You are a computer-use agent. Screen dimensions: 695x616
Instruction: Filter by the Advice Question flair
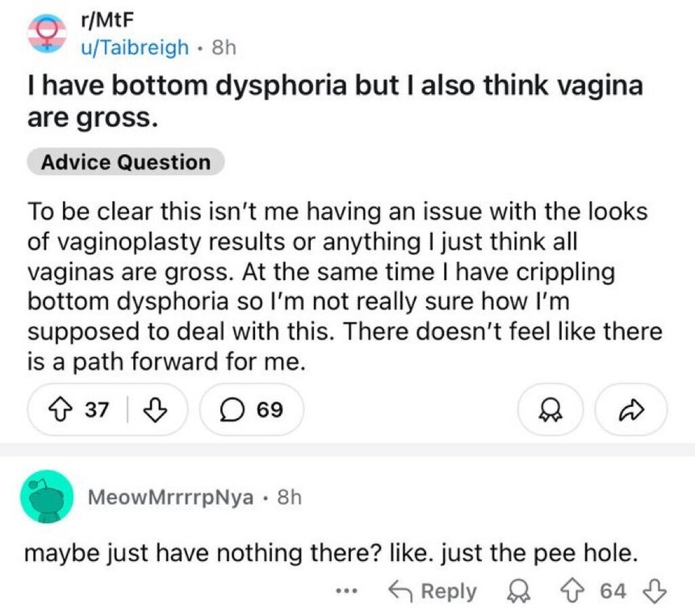[126, 162]
